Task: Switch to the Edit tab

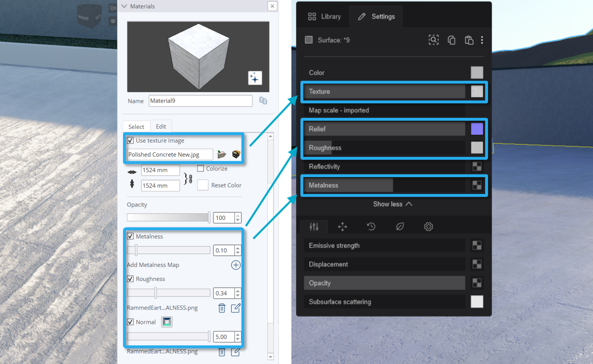Action: pos(161,127)
